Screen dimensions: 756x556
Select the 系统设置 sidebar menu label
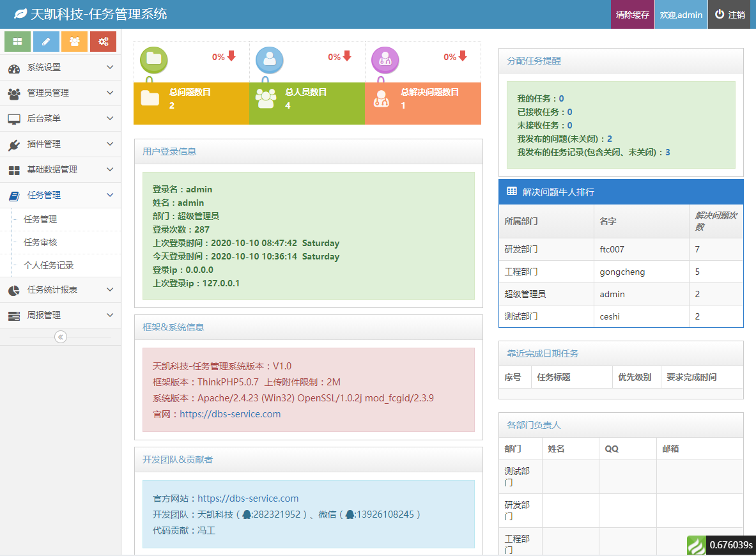point(44,68)
